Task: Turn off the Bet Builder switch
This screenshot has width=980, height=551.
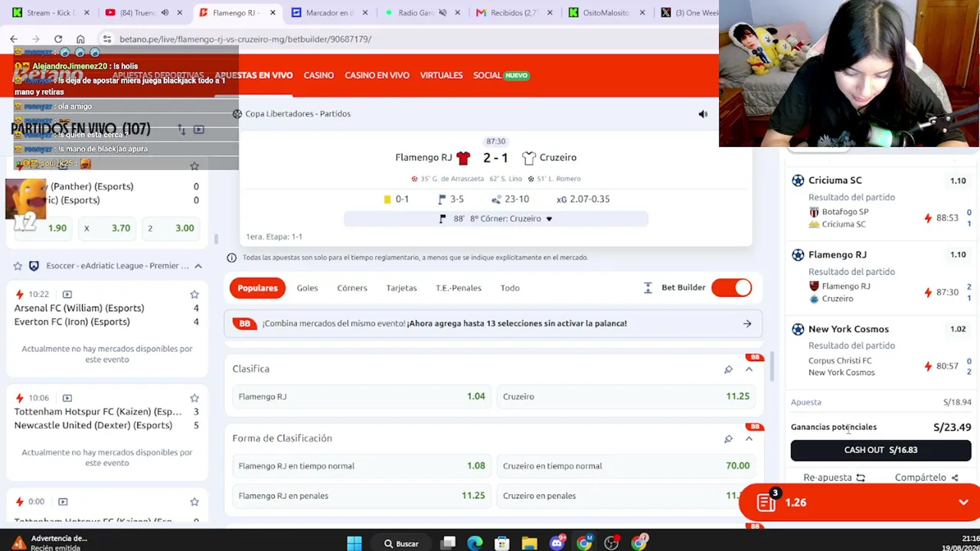Action: click(x=732, y=288)
